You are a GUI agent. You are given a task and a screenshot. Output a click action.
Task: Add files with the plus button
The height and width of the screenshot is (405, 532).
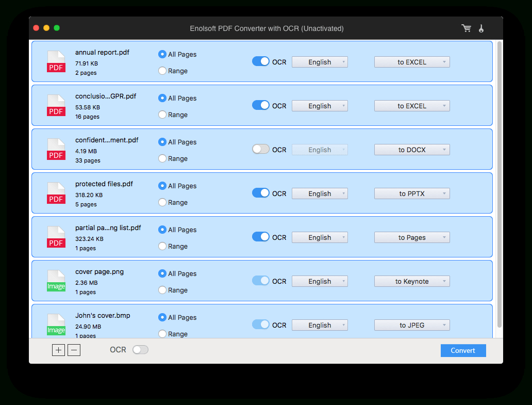pos(58,350)
